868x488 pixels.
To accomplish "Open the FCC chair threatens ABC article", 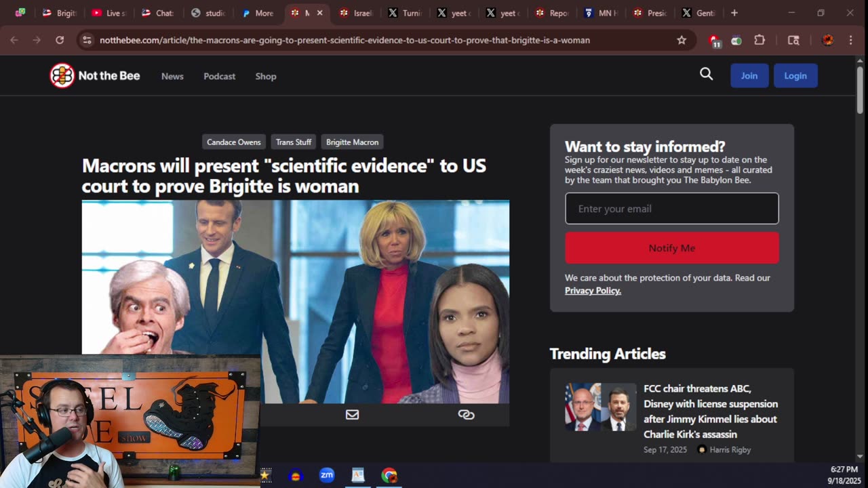I will coord(711,411).
